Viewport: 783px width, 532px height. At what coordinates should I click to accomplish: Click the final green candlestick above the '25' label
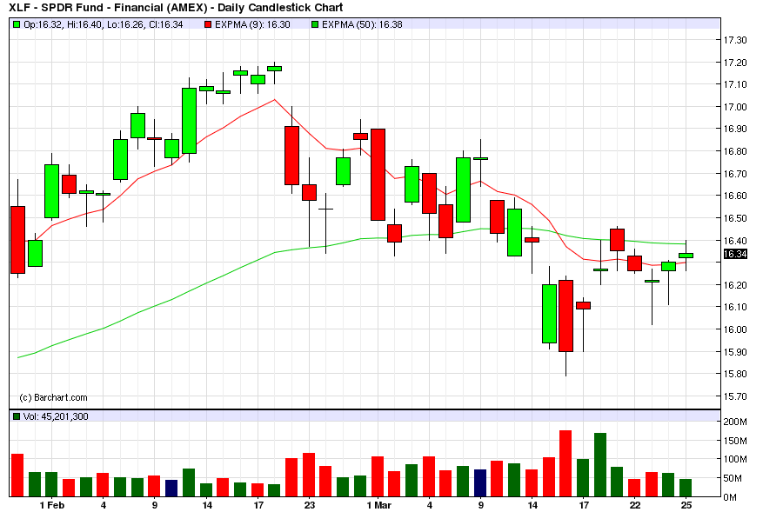686,256
